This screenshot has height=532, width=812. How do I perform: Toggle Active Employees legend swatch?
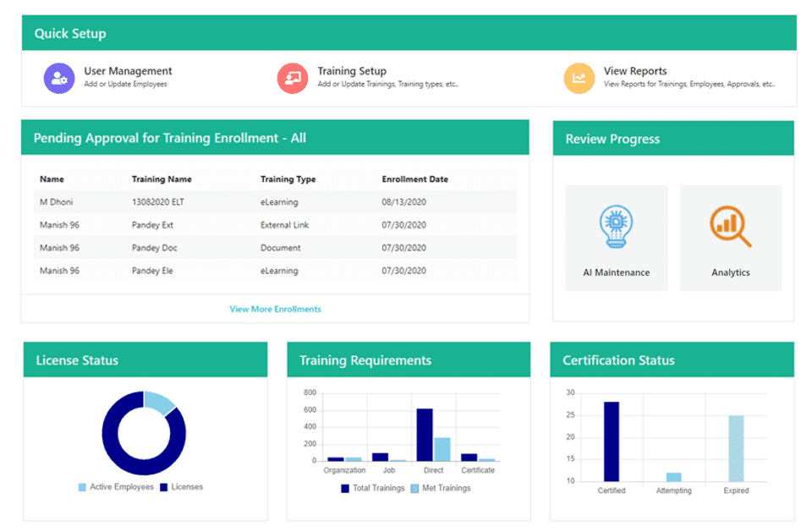[82, 487]
